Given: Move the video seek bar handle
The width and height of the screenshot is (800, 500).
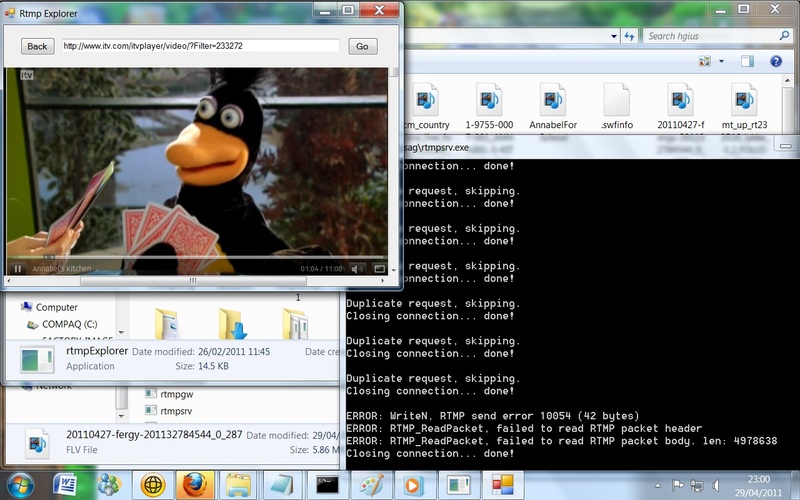Looking at the screenshot, I should [x=48, y=257].
